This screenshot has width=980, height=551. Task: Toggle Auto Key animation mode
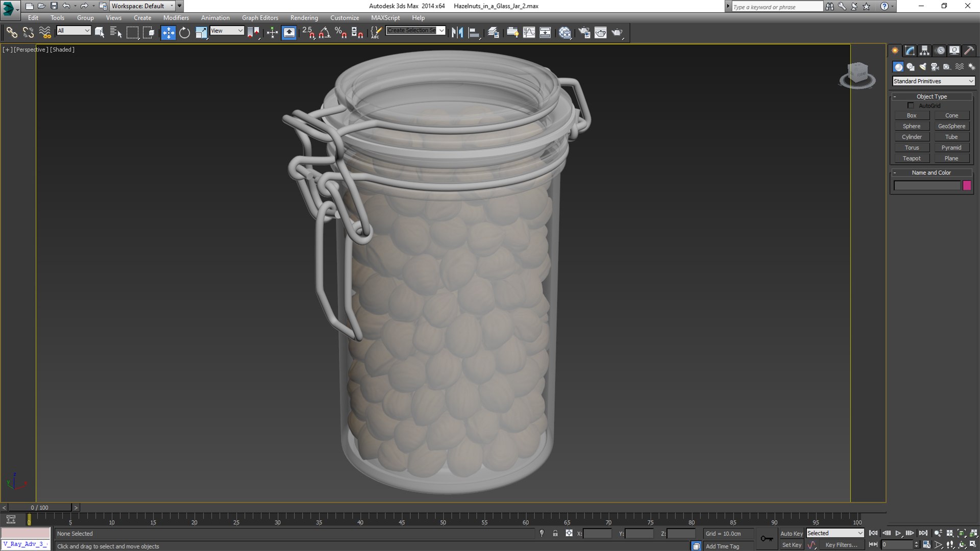click(x=791, y=534)
